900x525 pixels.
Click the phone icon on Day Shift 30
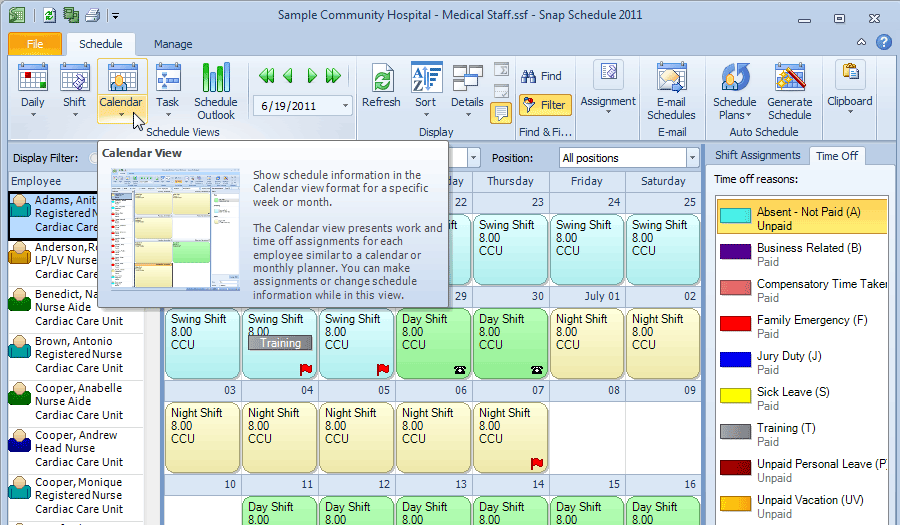(537, 370)
